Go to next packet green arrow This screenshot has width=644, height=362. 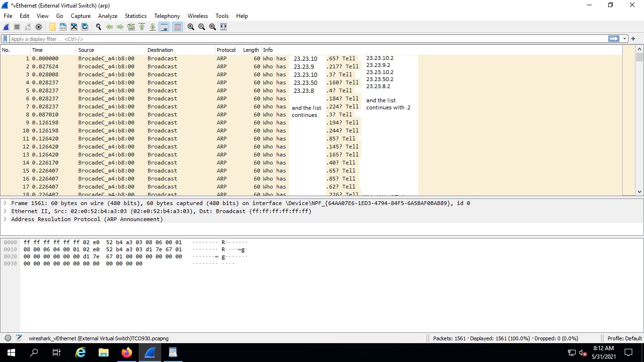(120, 27)
